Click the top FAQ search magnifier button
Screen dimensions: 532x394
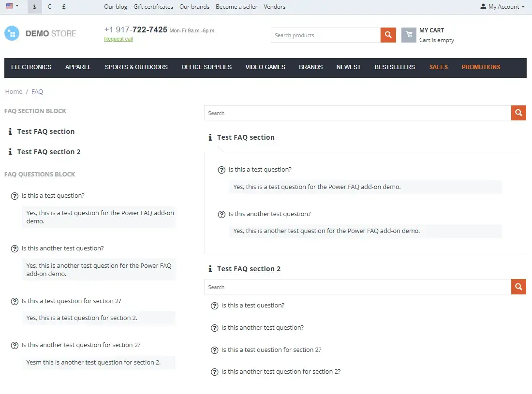pyautogui.click(x=518, y=113)
